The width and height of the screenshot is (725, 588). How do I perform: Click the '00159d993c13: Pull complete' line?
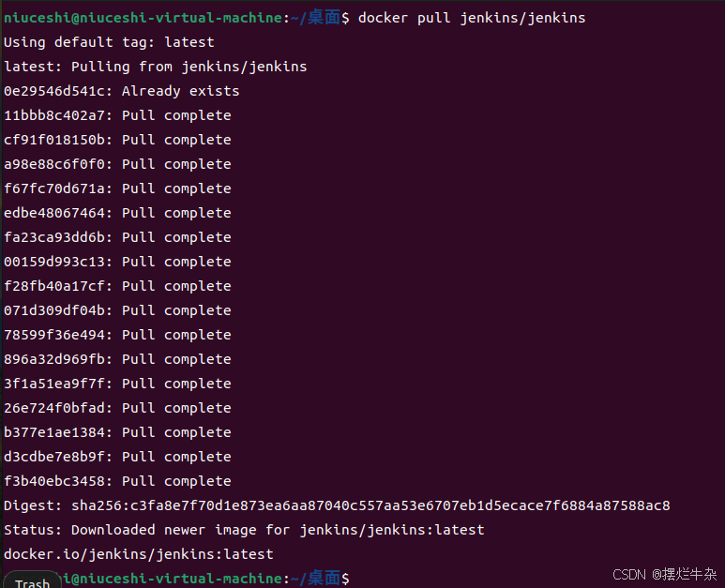(x=117, y=262)
